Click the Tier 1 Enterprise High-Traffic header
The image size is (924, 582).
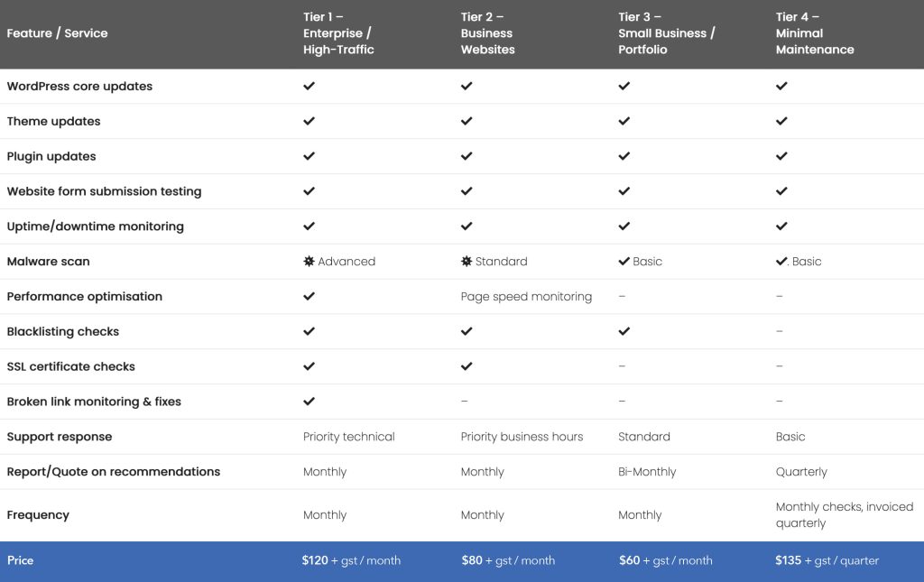coord(338,33)
